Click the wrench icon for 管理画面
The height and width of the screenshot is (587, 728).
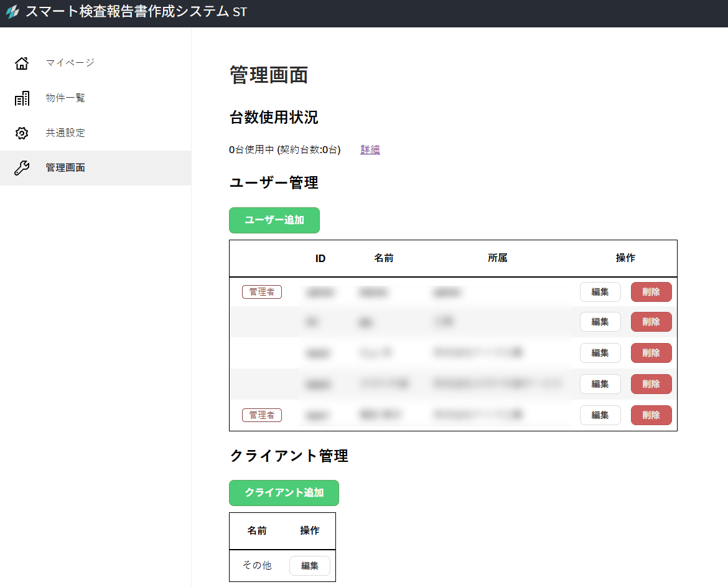click(x=22, y=168)
